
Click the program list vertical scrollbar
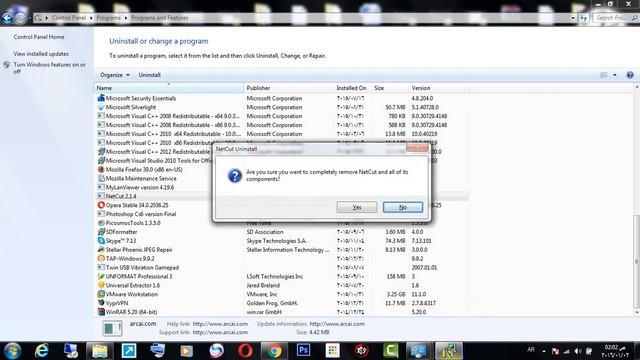tap(636, 261)
